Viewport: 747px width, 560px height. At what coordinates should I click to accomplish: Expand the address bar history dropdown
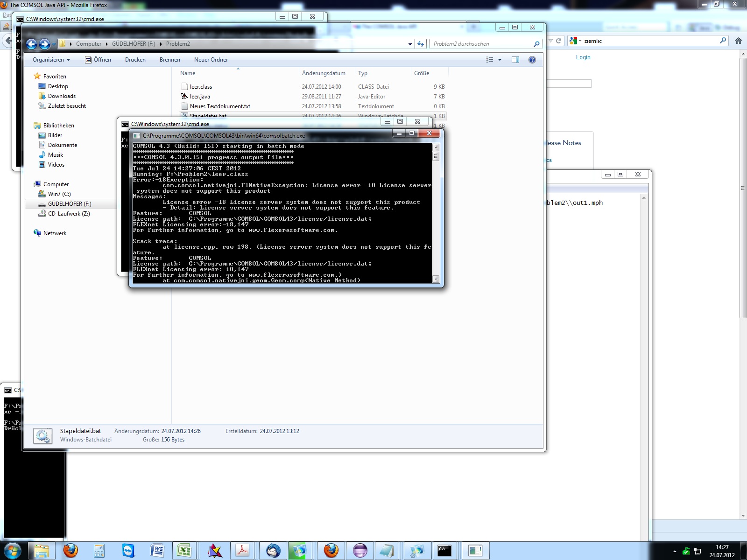pos(410,44)
